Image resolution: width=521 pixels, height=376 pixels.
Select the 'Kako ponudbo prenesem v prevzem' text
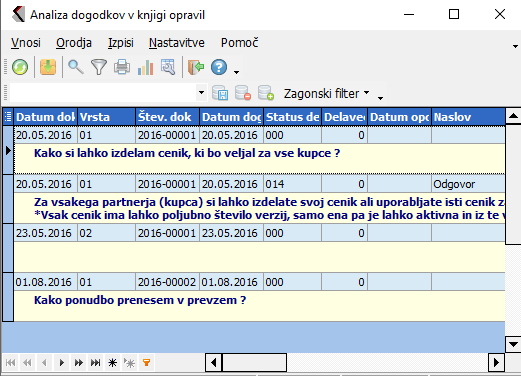click(140, 300)
